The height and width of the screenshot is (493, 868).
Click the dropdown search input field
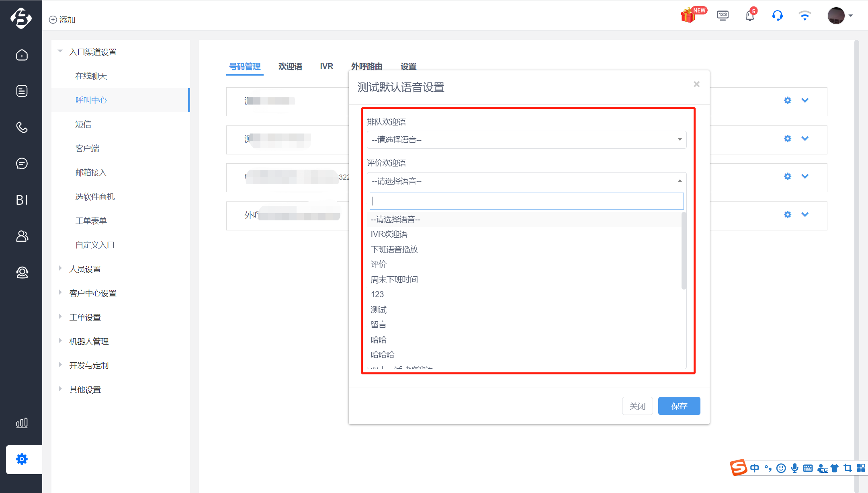click(526, 201)
